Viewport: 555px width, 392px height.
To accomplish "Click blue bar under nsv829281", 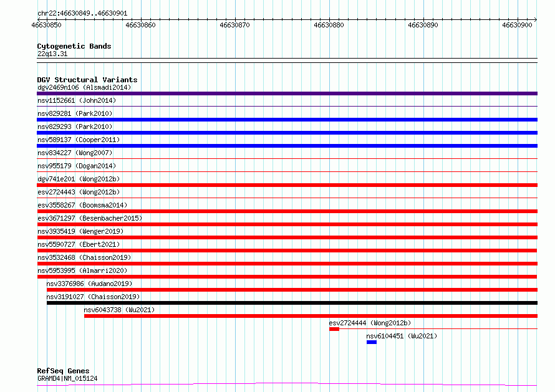I will pos(287,120).
